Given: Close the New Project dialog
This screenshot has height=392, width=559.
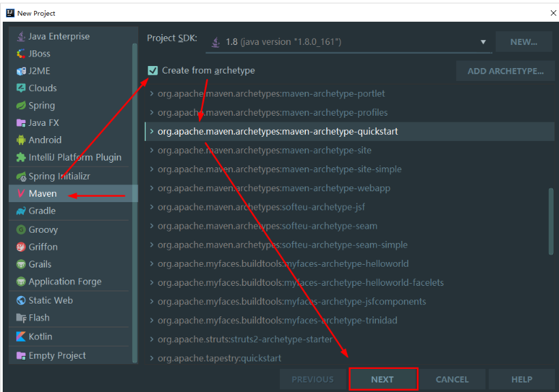Looking at the screenshot, I should click(x=554, y=13).
